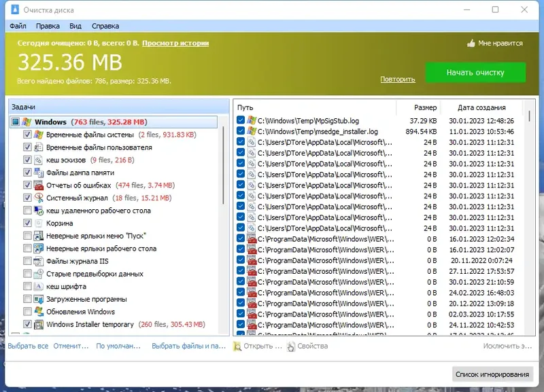The height and width of the screenshot is (392, 544).
Task: Click the 'Задачи' panel header
Action: pyautogui.click(x=119, y=107)
